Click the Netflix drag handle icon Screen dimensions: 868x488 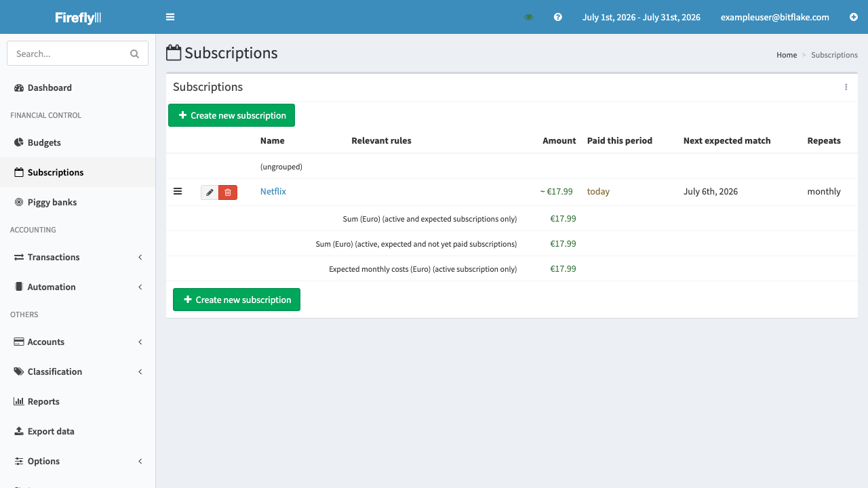(x=178, y=191)
